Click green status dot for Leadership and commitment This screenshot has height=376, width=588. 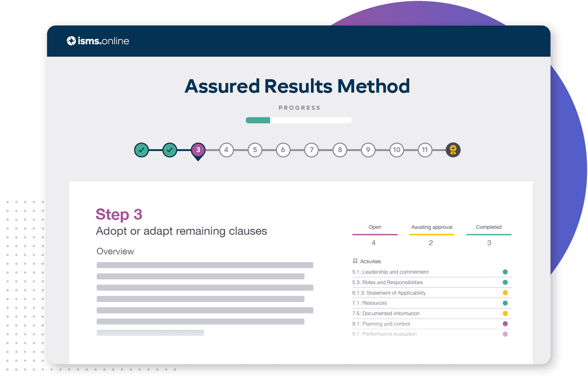(505, 272)
